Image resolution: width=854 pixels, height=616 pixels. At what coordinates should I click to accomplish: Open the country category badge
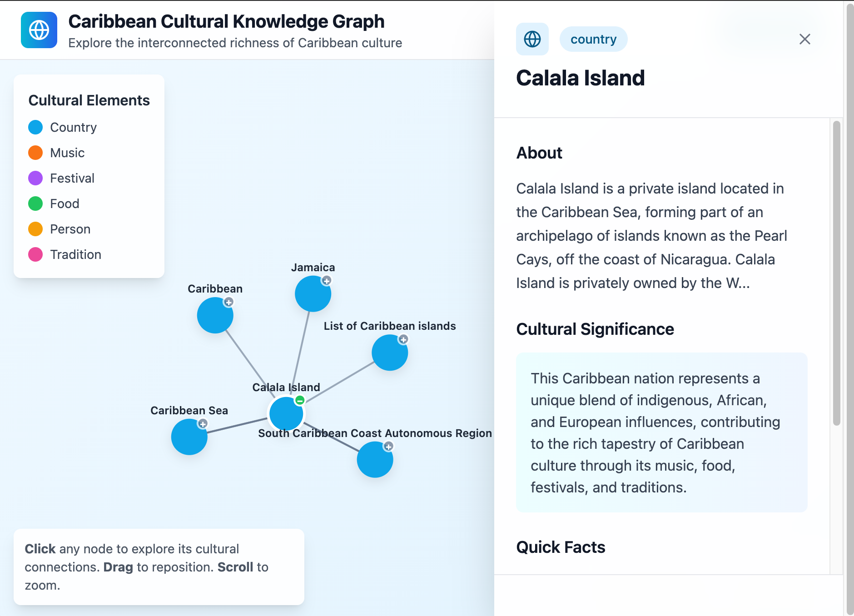pyautogui.click(x=594, y=39)
